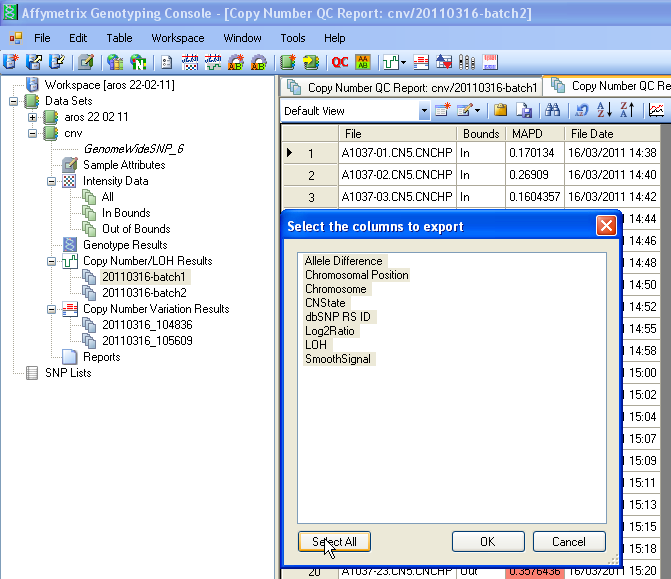Open the dropdown arrow beside copy number icon
This screenshot has height=579, width=671.
403,63
